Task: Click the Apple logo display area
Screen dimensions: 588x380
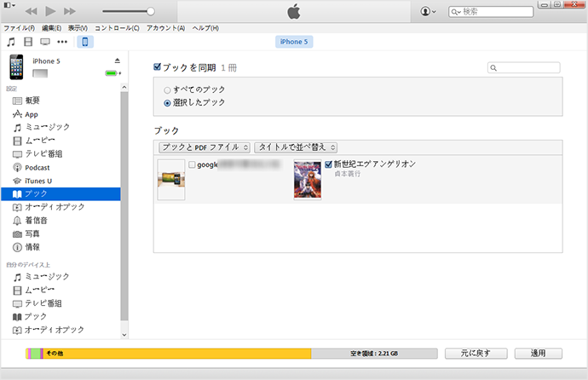Action: (x=294, y=11)
